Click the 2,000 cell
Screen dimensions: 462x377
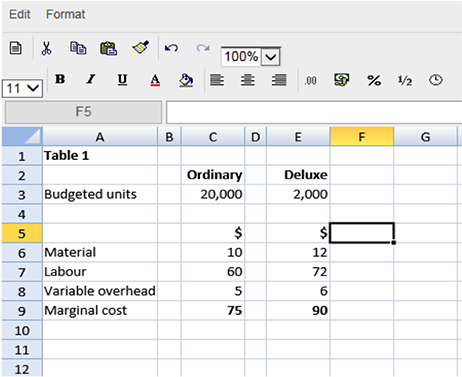(x=298, y=195)
